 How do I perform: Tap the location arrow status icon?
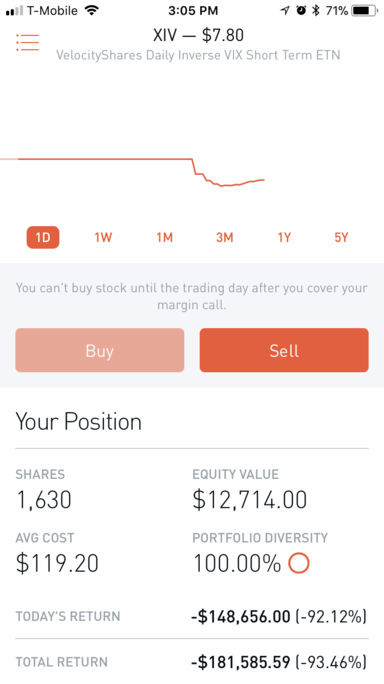coord(285,10)
